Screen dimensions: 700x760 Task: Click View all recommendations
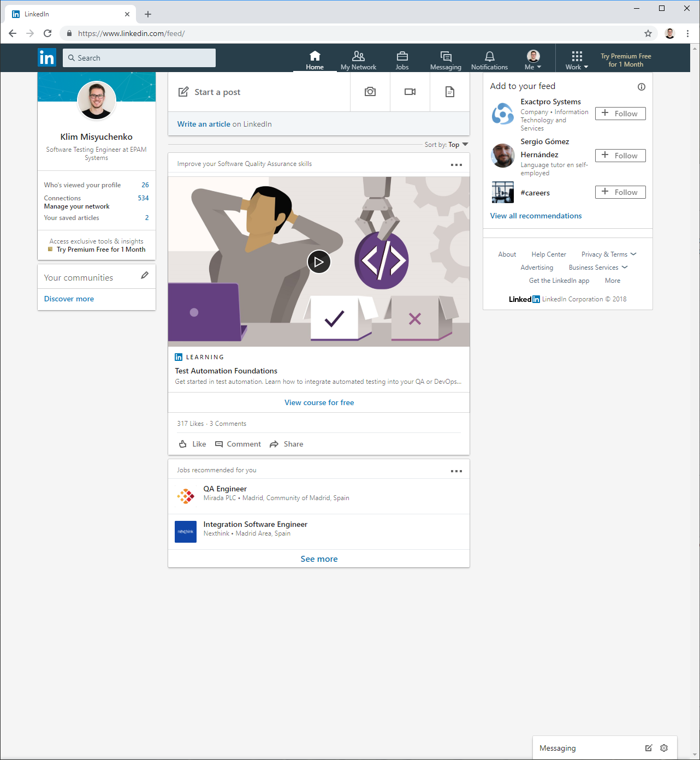536,216
